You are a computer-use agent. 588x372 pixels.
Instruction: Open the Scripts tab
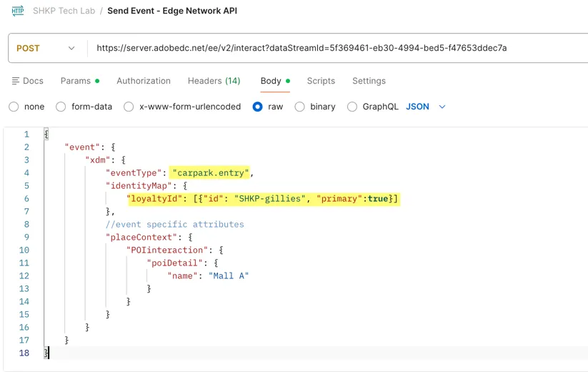(x=321, y=81)
